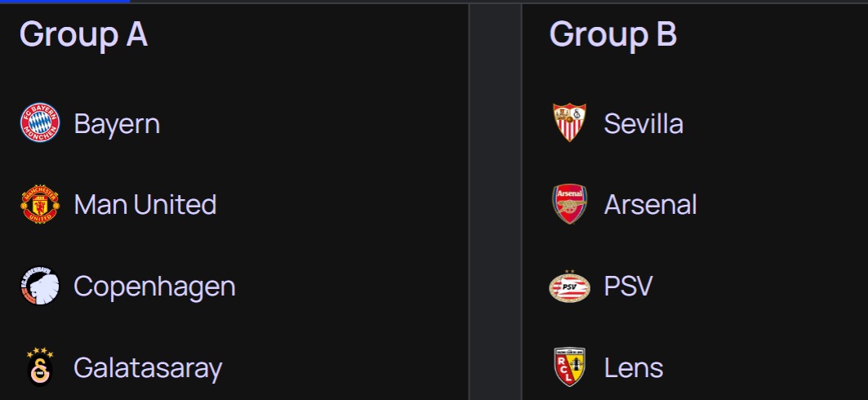868x400 pixels.
Task: Open the Sevilla team name link
Action: 643,123
